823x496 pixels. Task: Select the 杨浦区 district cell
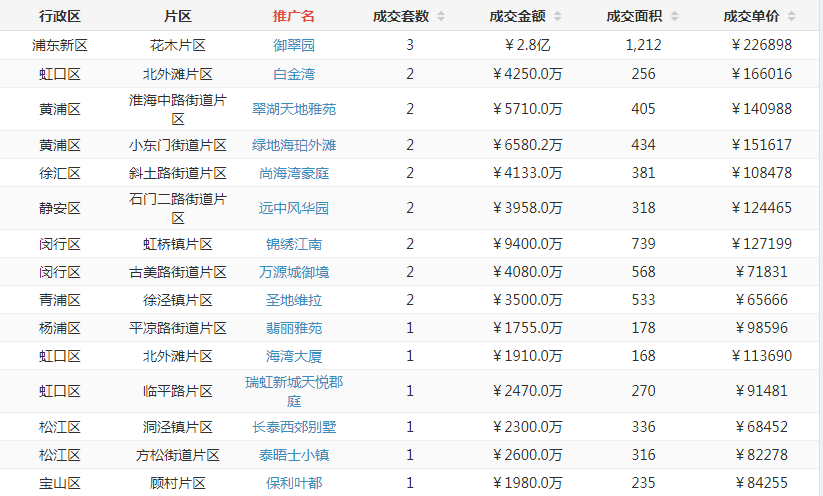(x=59, y=329)
